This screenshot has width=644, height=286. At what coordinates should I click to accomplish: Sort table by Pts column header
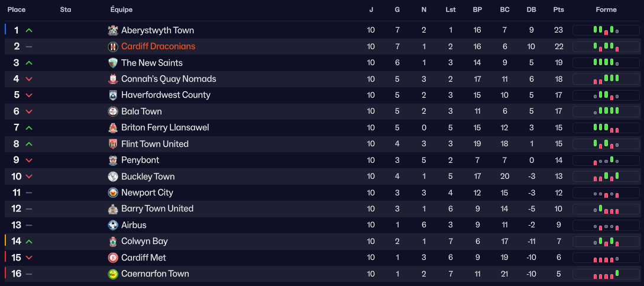558,9
